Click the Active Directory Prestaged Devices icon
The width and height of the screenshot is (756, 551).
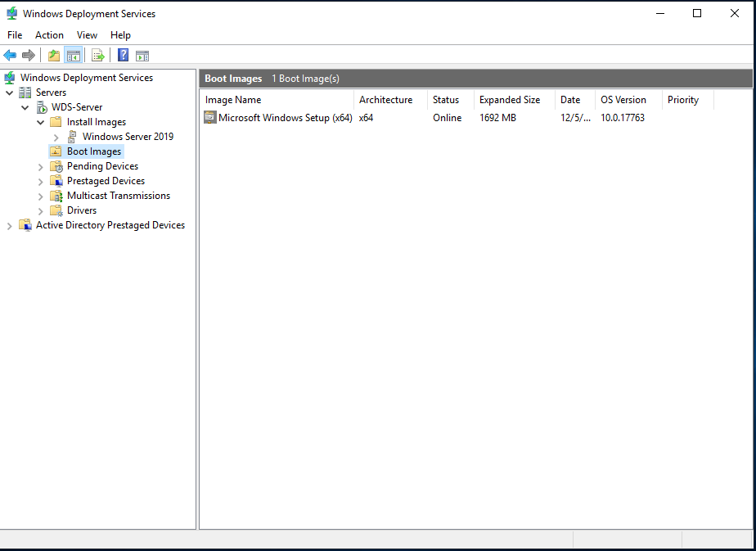click(25, 225)
